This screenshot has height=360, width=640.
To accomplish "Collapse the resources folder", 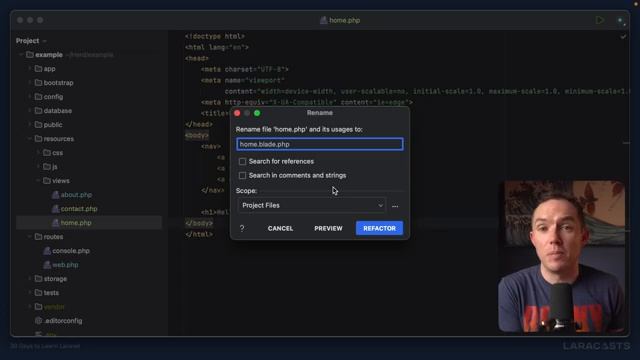I will tap(29, 139).
